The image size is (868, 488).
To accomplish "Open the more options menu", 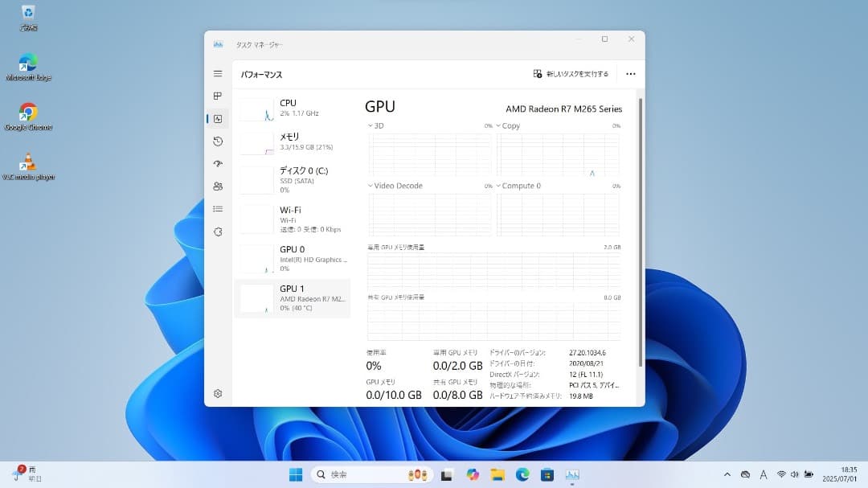I will pos(630,73).
